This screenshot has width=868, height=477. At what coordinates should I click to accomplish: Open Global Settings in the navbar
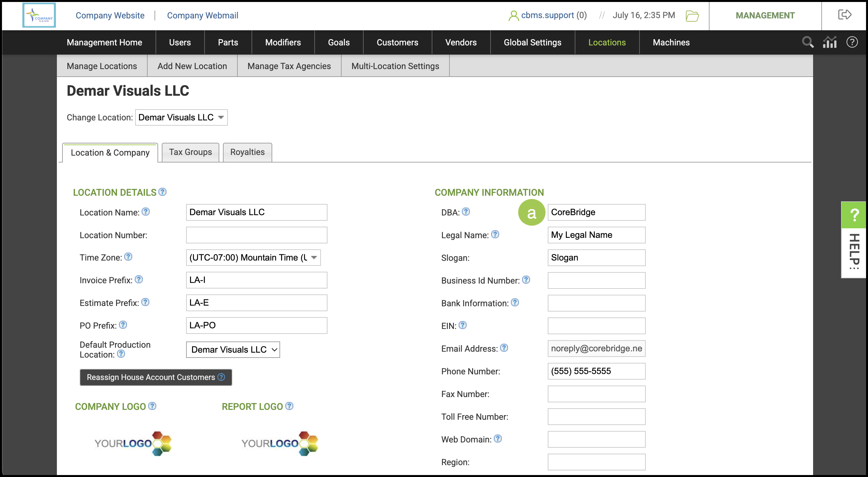click(532, 42)
